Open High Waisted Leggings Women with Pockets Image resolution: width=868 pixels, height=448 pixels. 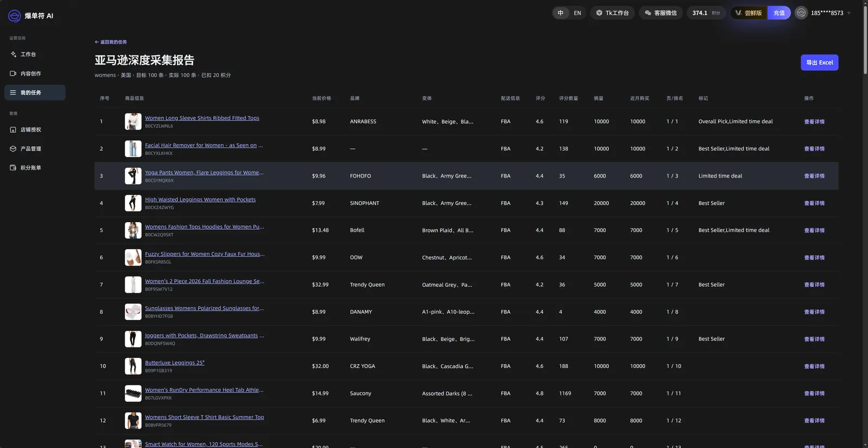200,199
